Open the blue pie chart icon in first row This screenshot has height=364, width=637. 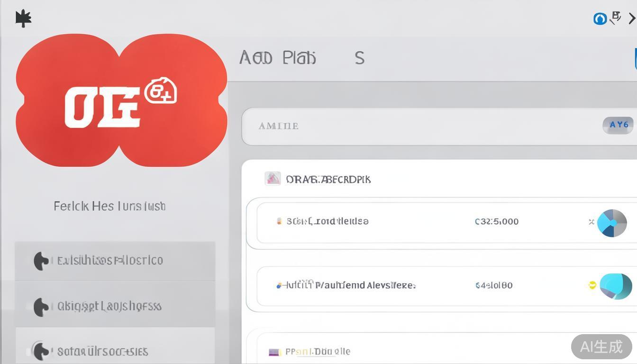point(612,223)
